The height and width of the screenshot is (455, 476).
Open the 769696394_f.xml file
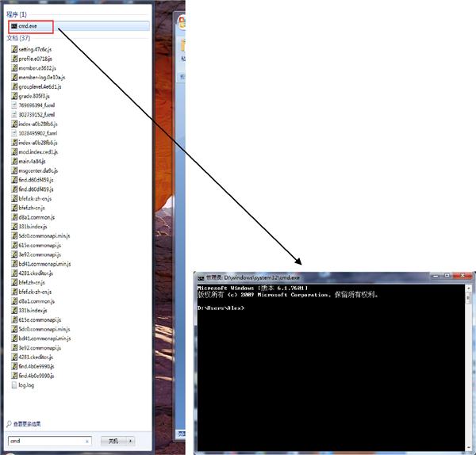point(33,105)
